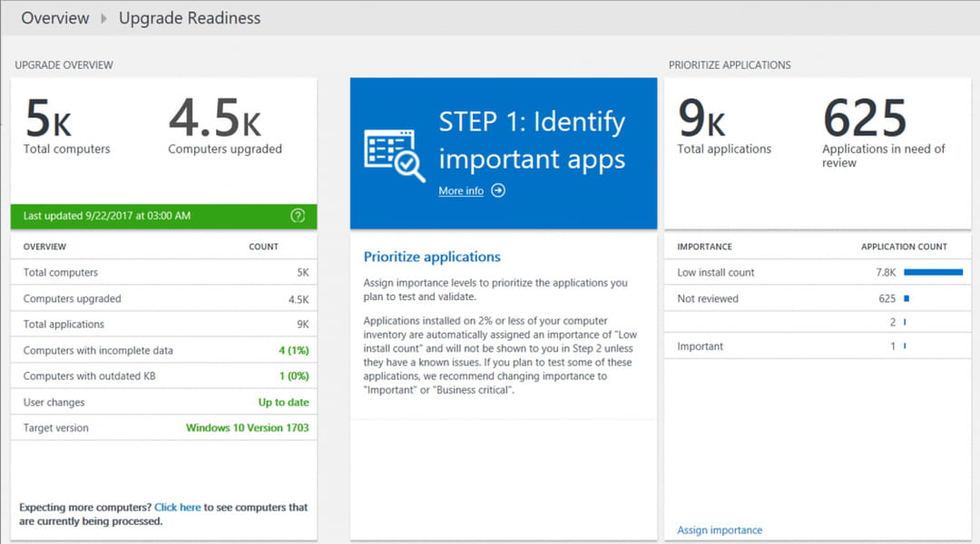The height and width of the screenshot is (544, 980).
Task: Go back to Overview breadcrumb
Action: [55, 18]
